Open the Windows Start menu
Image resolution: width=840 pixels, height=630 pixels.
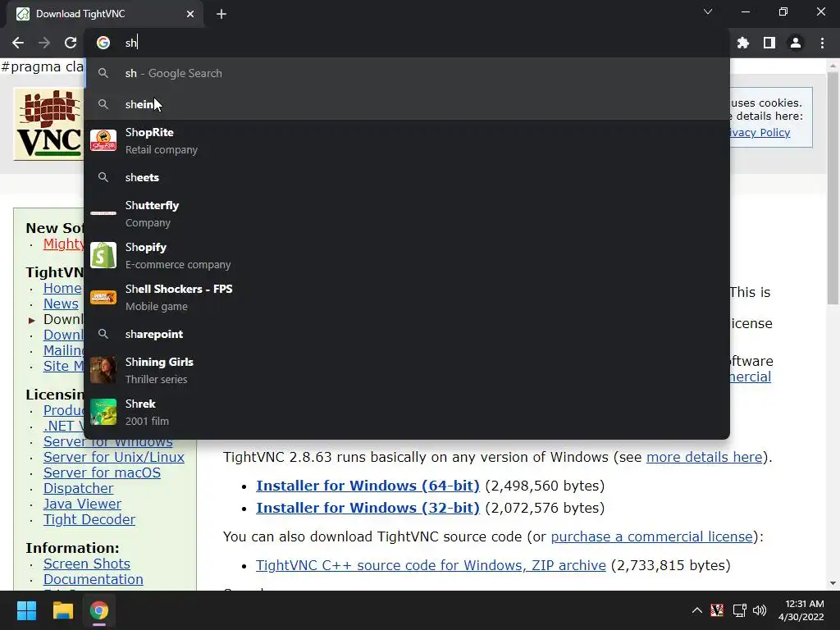26,610
